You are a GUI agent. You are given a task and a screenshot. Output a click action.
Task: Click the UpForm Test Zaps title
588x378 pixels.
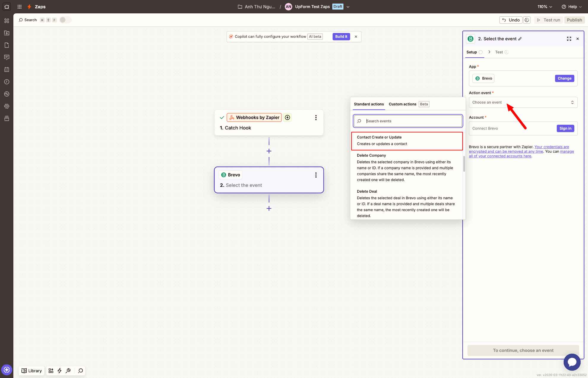(312, 7)
